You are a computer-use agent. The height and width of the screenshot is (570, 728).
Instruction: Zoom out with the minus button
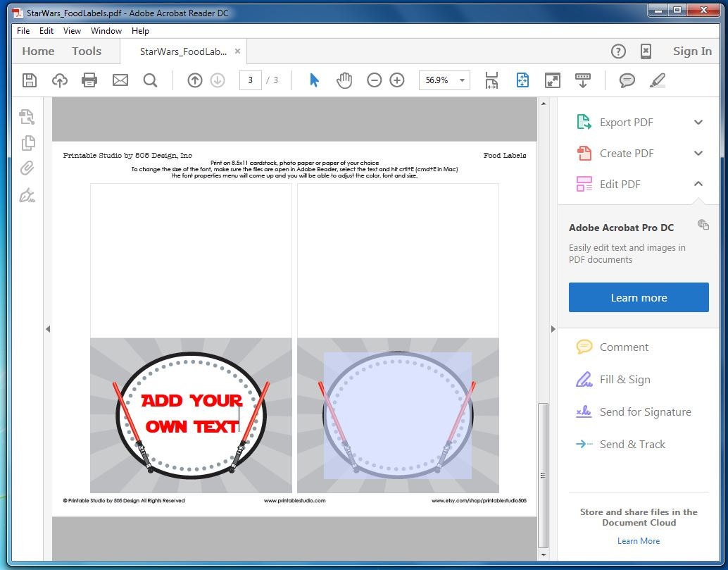375,80
